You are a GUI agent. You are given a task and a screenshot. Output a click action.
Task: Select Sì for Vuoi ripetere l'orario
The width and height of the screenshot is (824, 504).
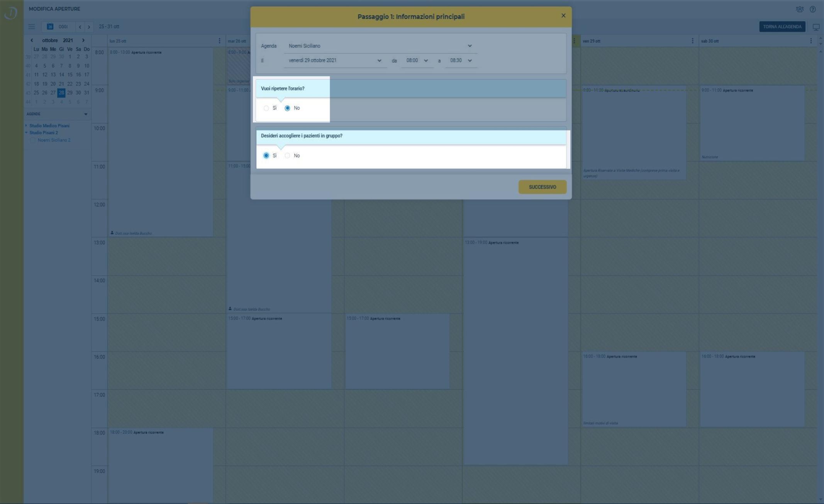[266, 108]
